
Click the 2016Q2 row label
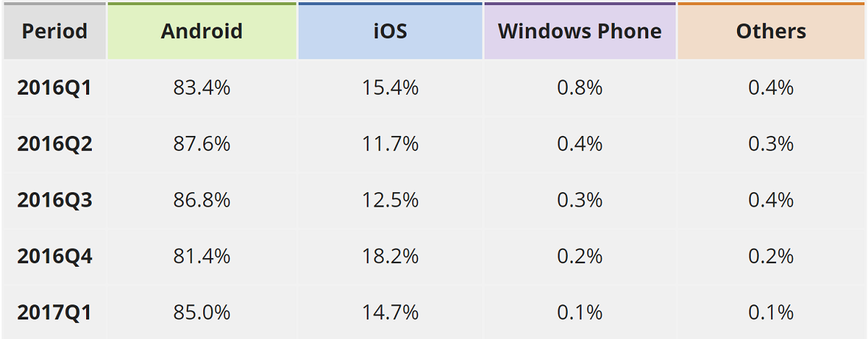[55, 144]
